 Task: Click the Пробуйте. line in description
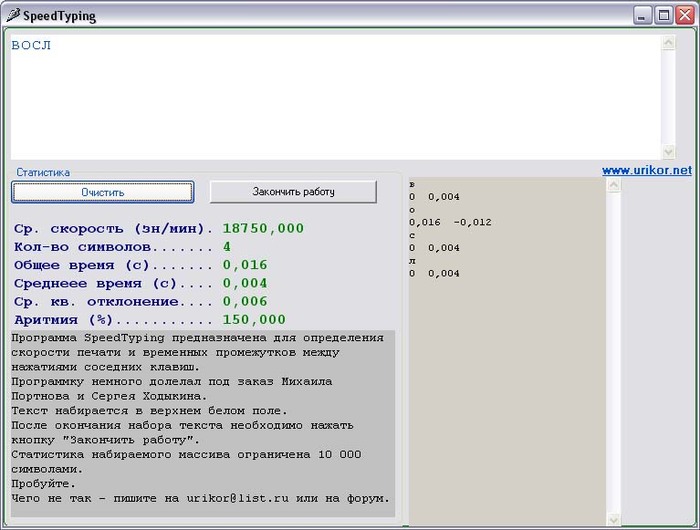pyautogui.click(x=43, y=484)
